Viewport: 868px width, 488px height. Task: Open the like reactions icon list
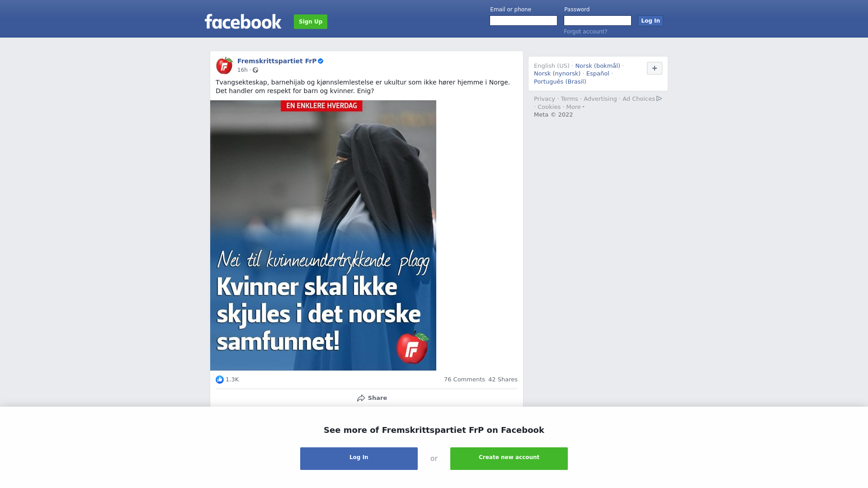coord(220,380)
